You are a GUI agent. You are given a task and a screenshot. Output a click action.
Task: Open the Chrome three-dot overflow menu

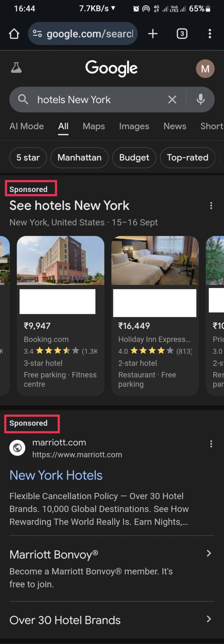pyautogui.click(x=210, y=34)
